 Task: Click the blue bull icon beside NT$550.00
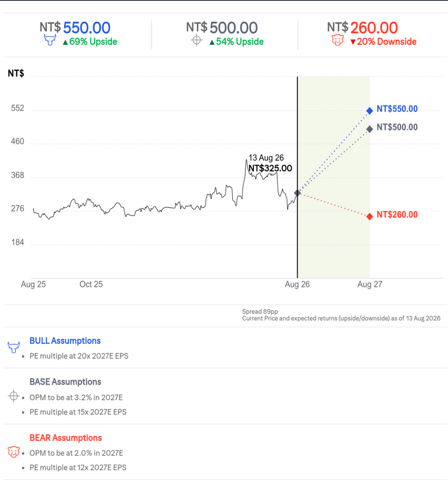pos(50,40)
